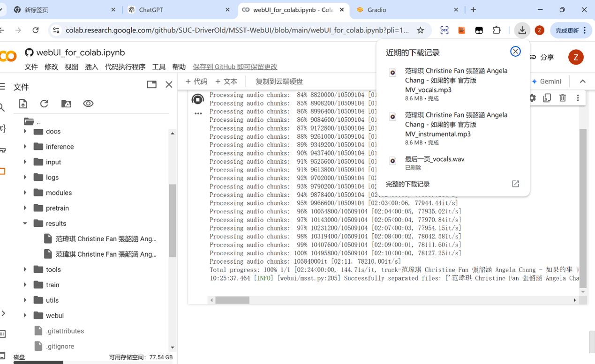Collapse the results folder
Image resolution: width=595 pixels, height=364 pixels.
point(25,223)
